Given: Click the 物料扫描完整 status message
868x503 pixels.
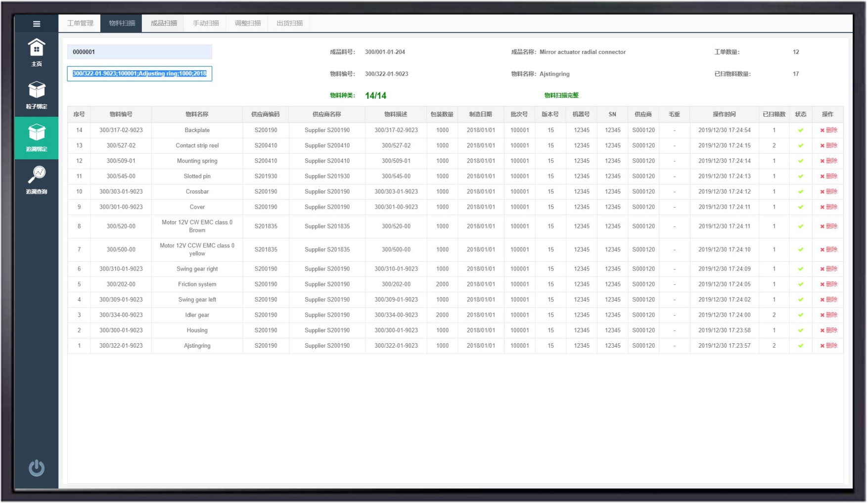Looking at the screenshot, I should point(561,95).
